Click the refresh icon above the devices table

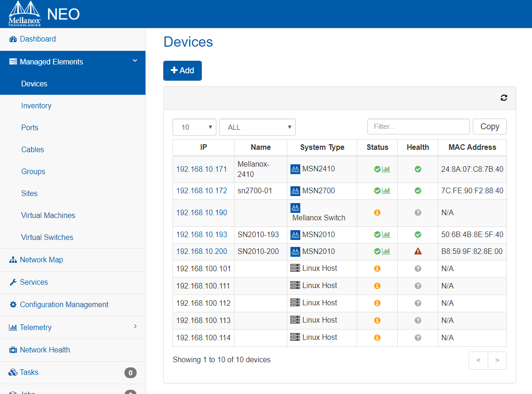504,98
